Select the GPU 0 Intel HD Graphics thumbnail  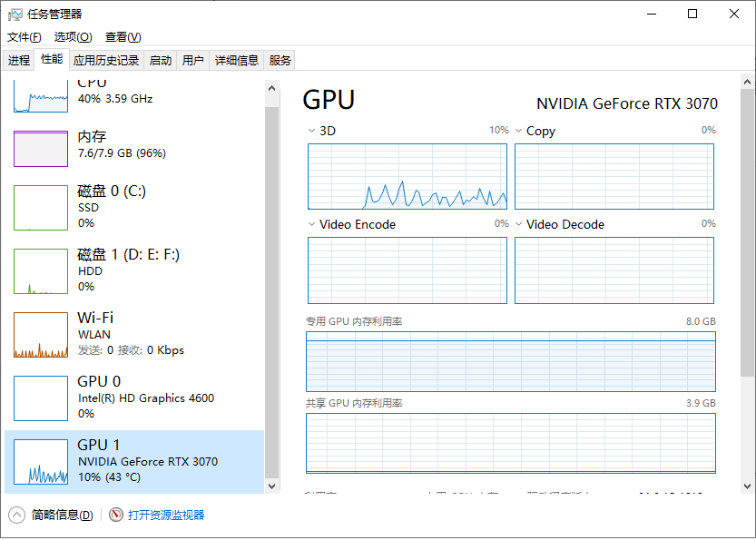41,398
